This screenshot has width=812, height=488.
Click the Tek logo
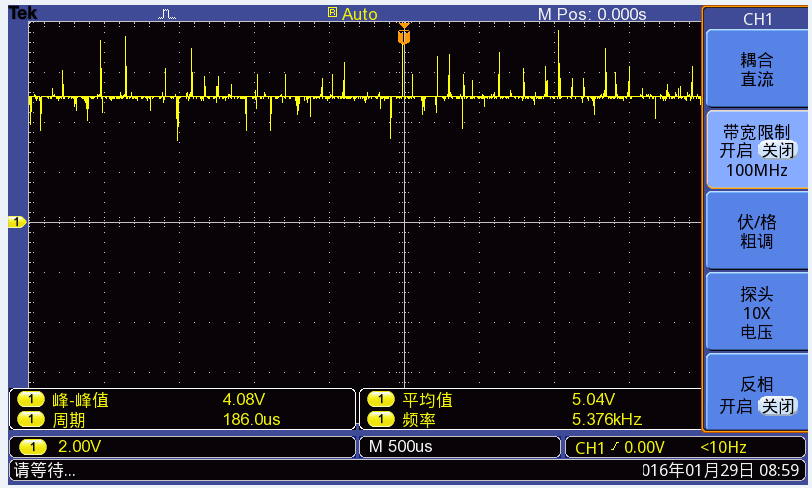(x=23, y=13)
